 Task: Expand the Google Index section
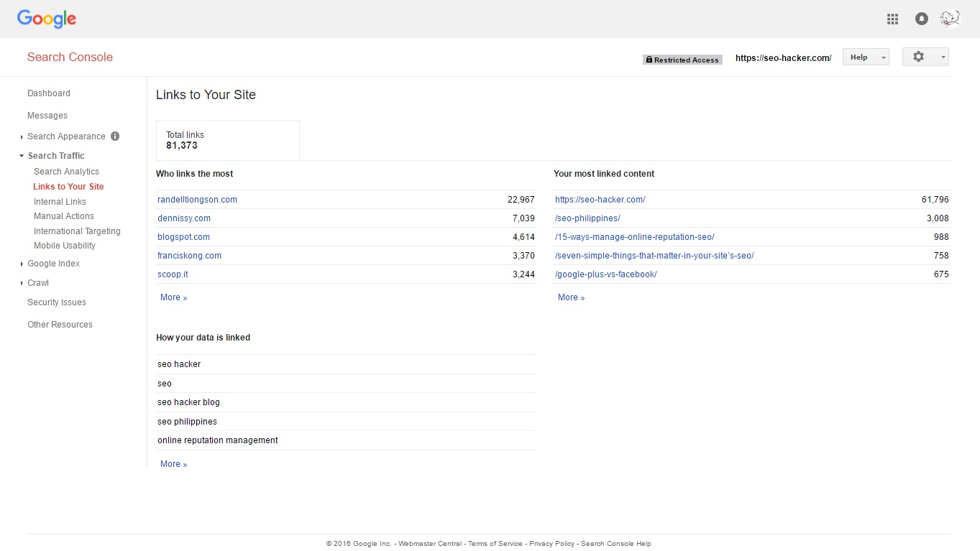pyautogui.click(x=53, y=264)
